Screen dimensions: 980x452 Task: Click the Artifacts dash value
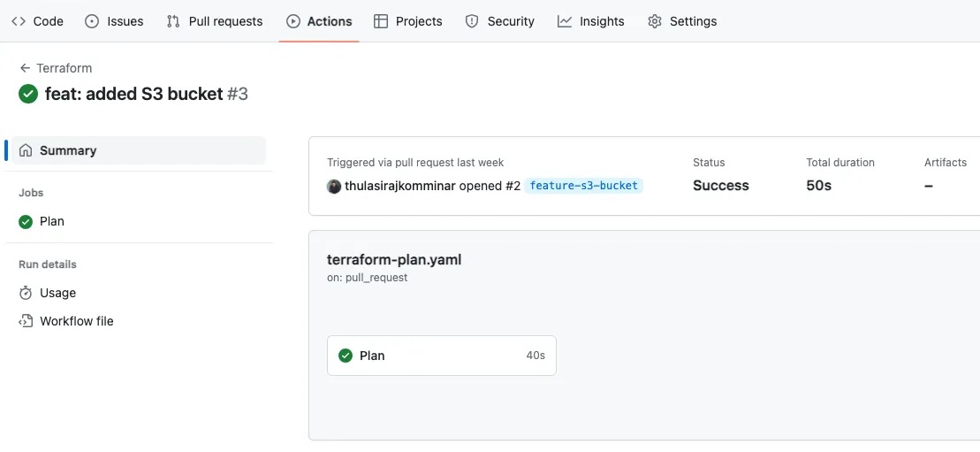pyautogui.click(x=929, y=186)
